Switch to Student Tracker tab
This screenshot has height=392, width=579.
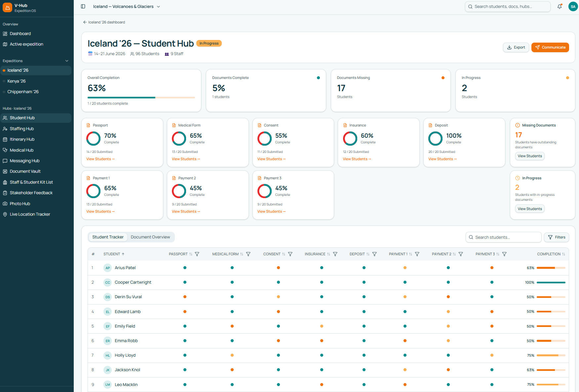(x=108, y=237)
